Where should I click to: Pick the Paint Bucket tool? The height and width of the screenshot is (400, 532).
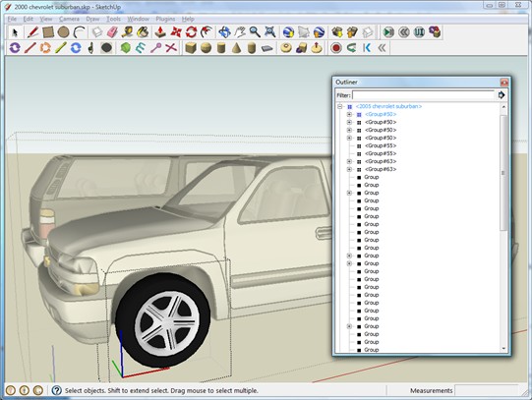(143, 32)
